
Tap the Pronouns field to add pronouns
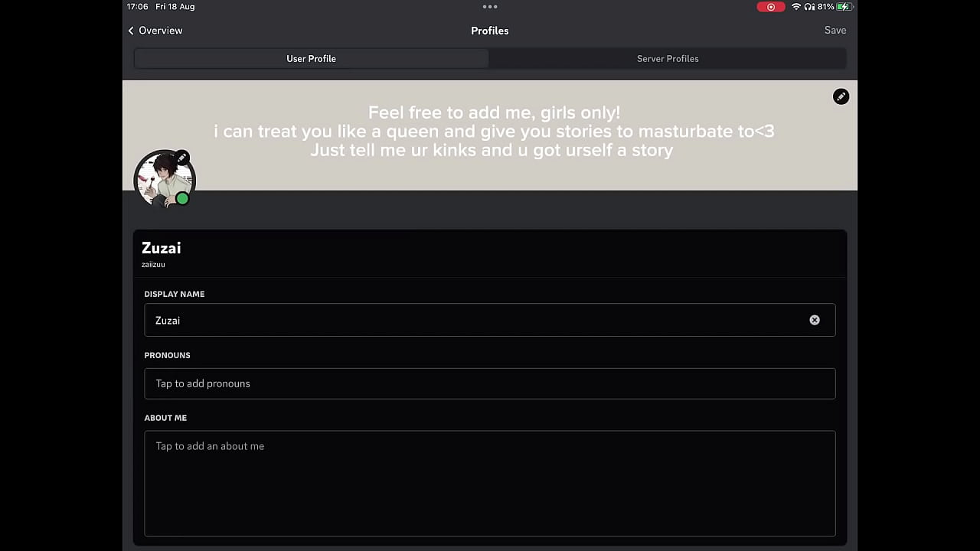pos(490,383)
